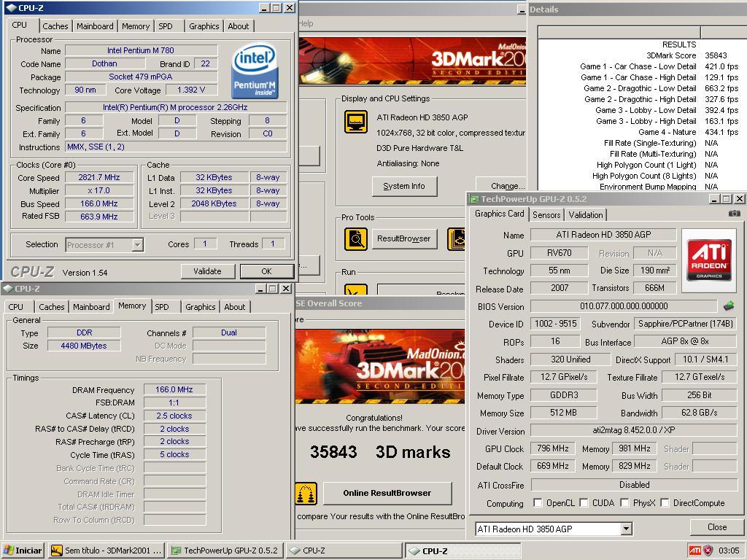The image size is (747, 560).
Task: Tick the PhysX checkbox in GPU-Z
Action: click(624, 503)
